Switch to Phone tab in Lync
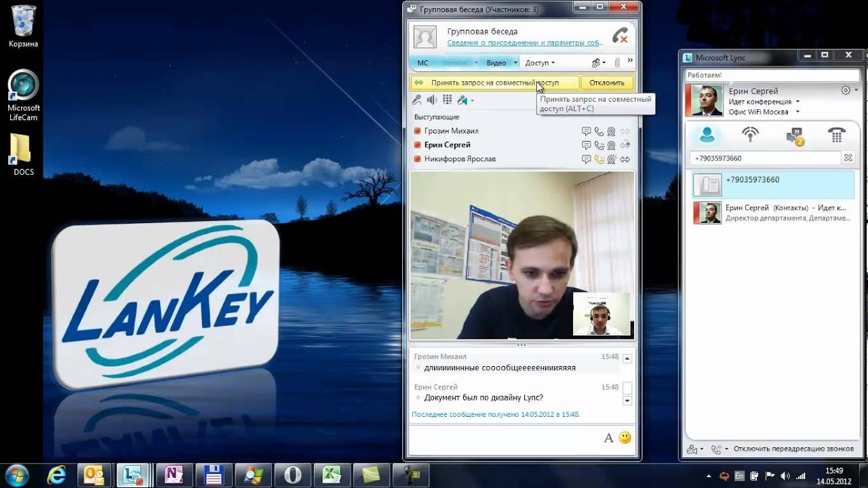Screen dimensions: 868x488 [x=836, y=136]
